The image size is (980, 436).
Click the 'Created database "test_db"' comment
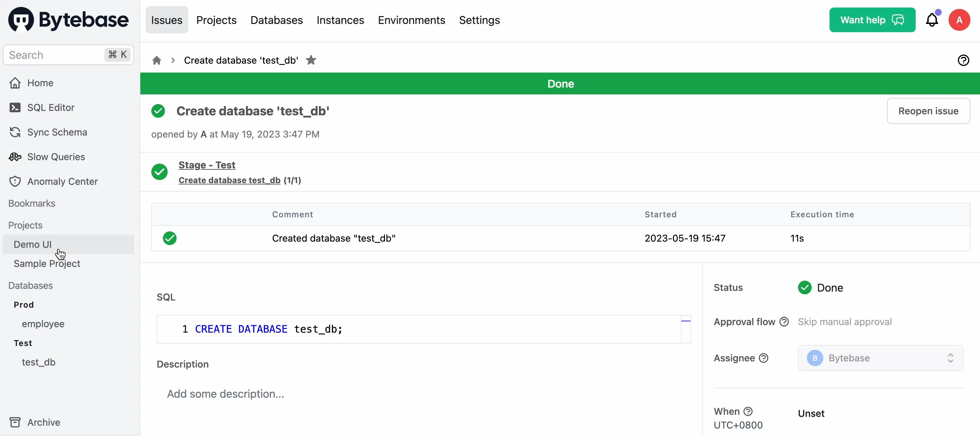point(334,238)
